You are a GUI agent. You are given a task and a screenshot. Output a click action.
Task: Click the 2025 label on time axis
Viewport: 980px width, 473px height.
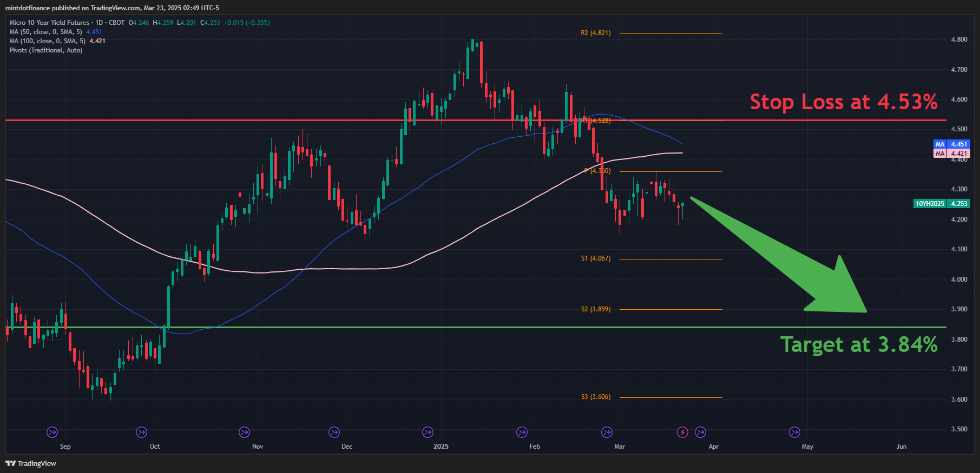coord(441,447)
